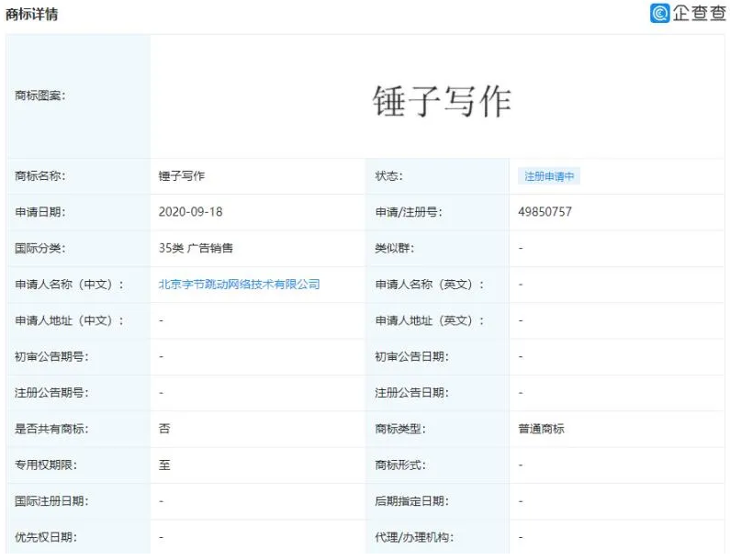This screenshot has width=730, height=560.
Task: Select the 35类 广告销售 class value
Action: click(x=196, y=248)
